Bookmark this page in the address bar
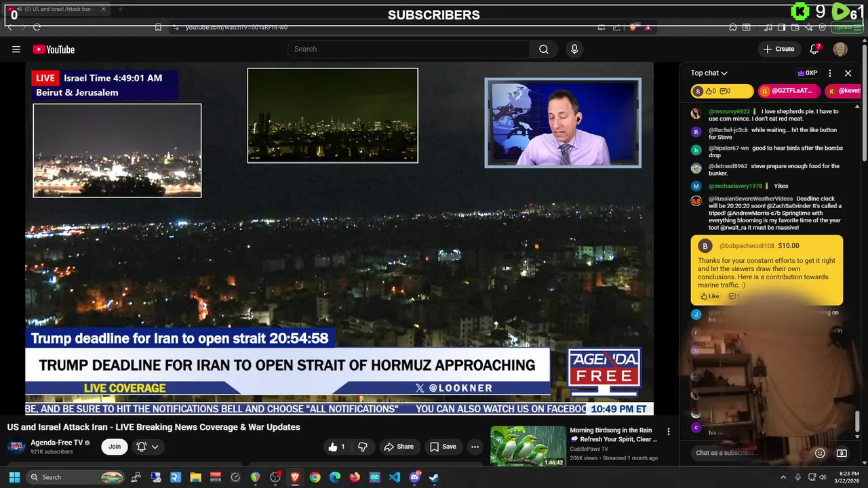Viewport: 868px width, 488px height. tap(158, 27)
